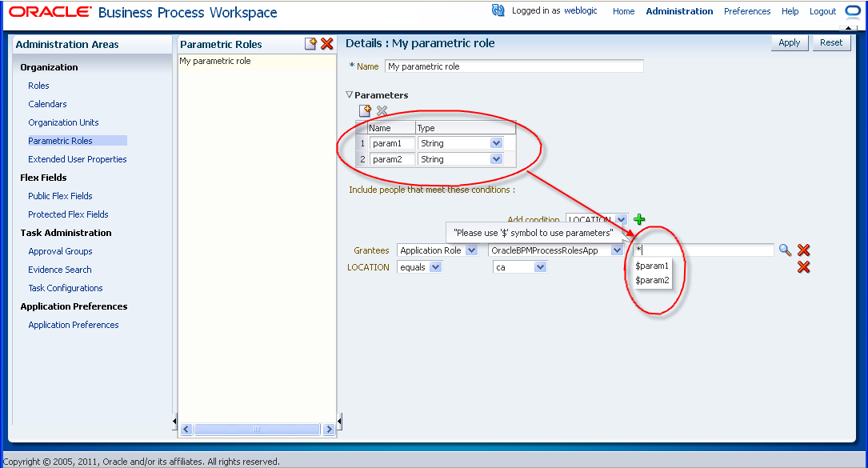Open Calendars
Viewport: 868px width, 468px height.
point(48,103)
